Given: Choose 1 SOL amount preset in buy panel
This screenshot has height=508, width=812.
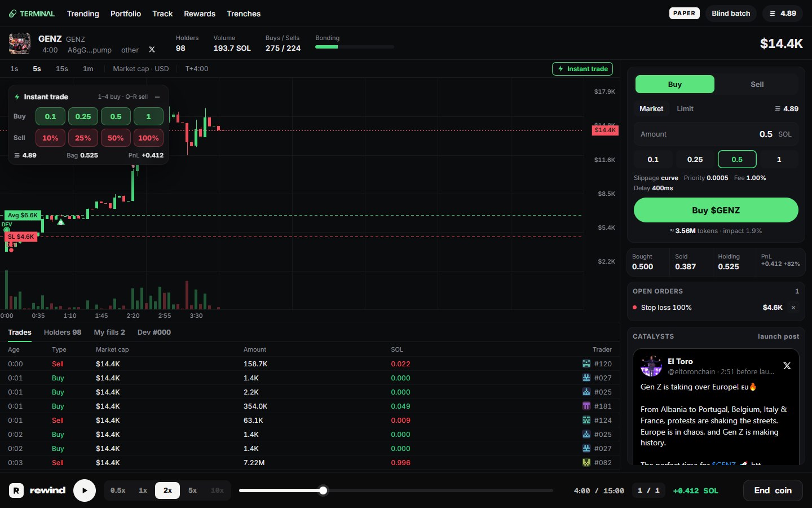Looking at the screenshot, I should coord(779,159).
